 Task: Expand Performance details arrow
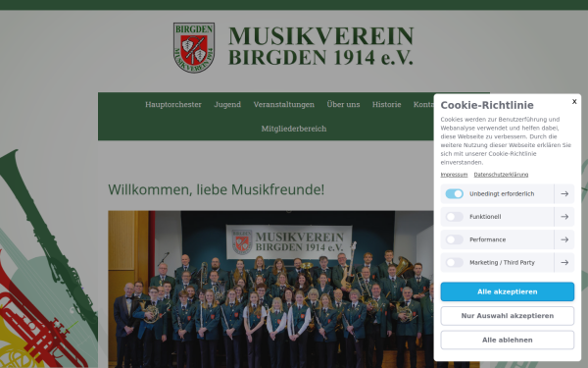[x=564, y=239]
